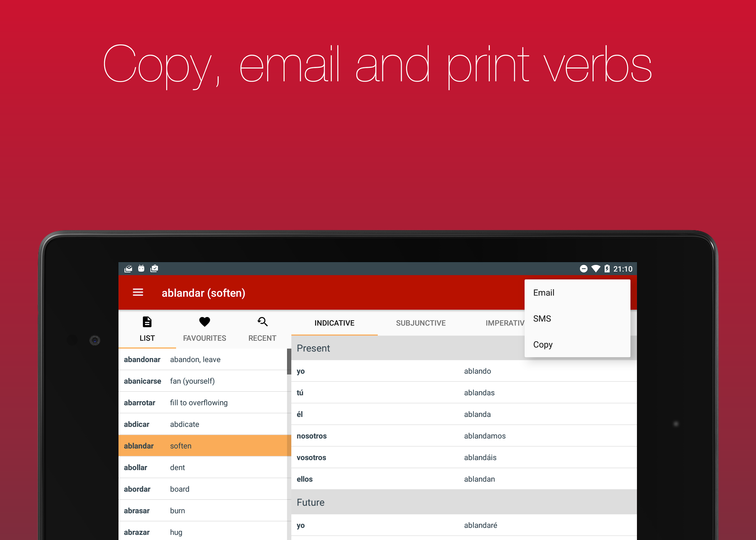Image resolution: width=756 pixels, height=540 pixels.
Task: Tap the battery charging indicator
Action: (607, 269)
